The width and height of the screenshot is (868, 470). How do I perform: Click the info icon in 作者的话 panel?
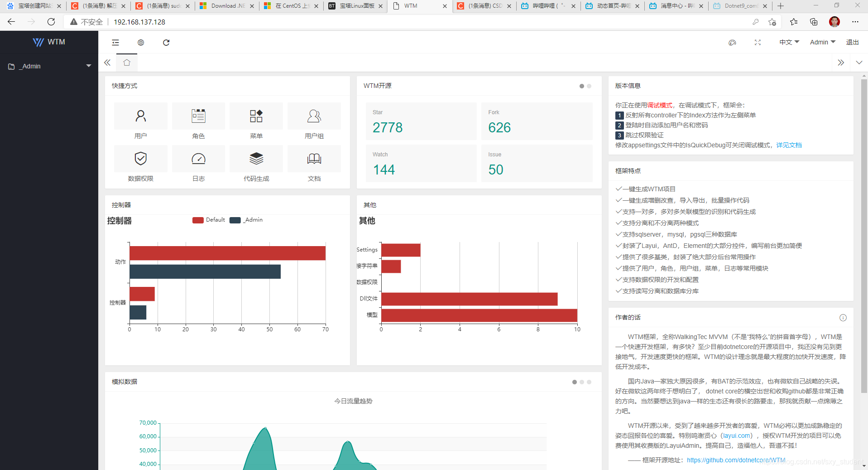point(843,318)
